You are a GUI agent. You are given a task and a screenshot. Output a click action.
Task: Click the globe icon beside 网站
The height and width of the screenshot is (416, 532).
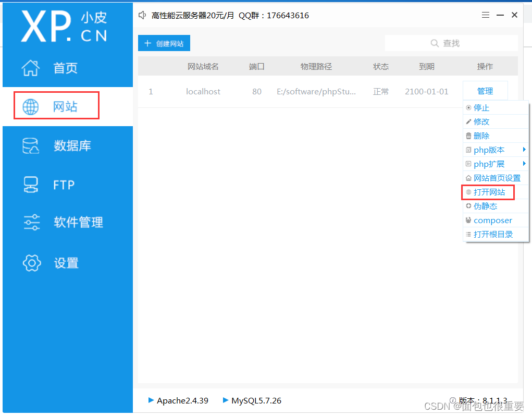pyautogui.click(x=31, y=107)
